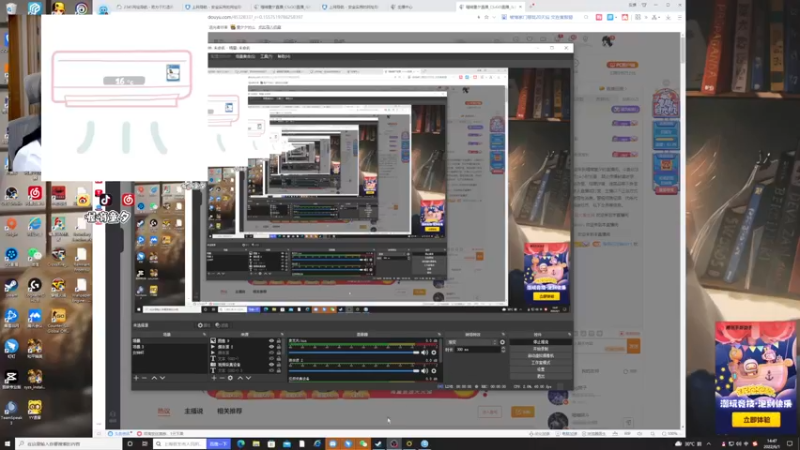800x450 pixels.
Task: Open source 滤镜 button above the Sources panel
Action: pos(222,325)
